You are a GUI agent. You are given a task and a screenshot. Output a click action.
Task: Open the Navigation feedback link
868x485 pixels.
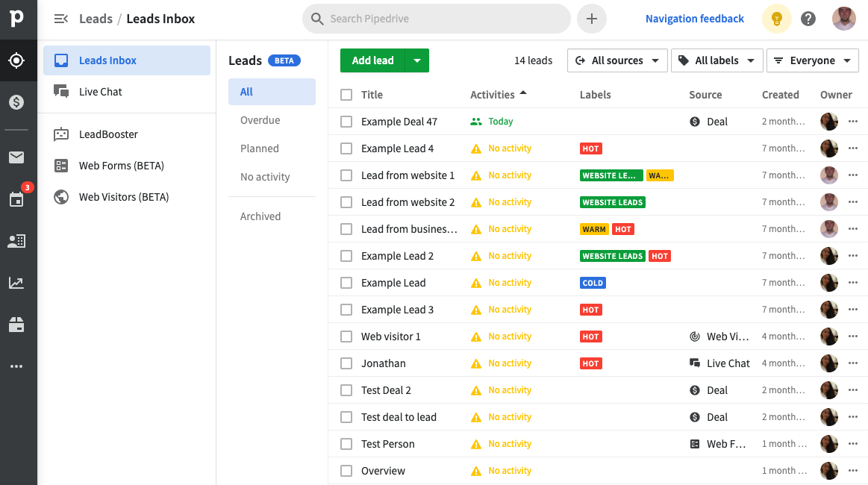click(x=695, y=19)
